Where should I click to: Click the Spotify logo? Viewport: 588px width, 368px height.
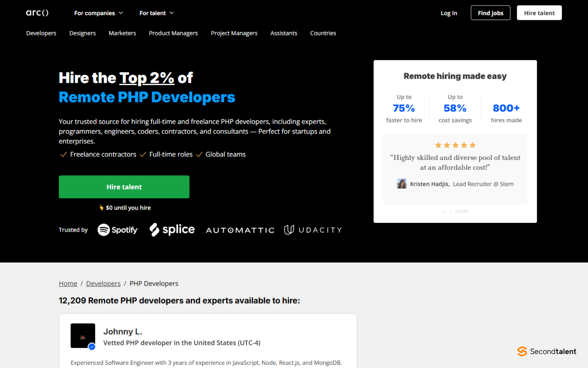pyautogui.click(x=118, y=230)
